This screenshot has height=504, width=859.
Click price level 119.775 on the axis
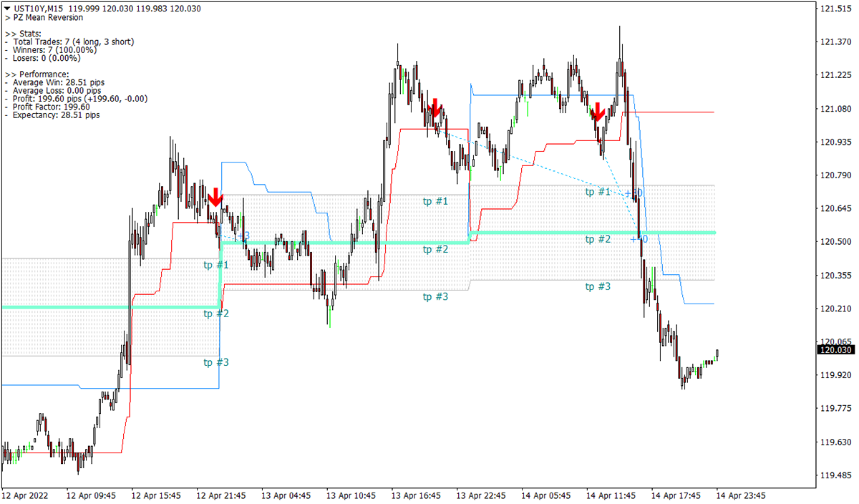pyautogui.click(x=835, y=409)
